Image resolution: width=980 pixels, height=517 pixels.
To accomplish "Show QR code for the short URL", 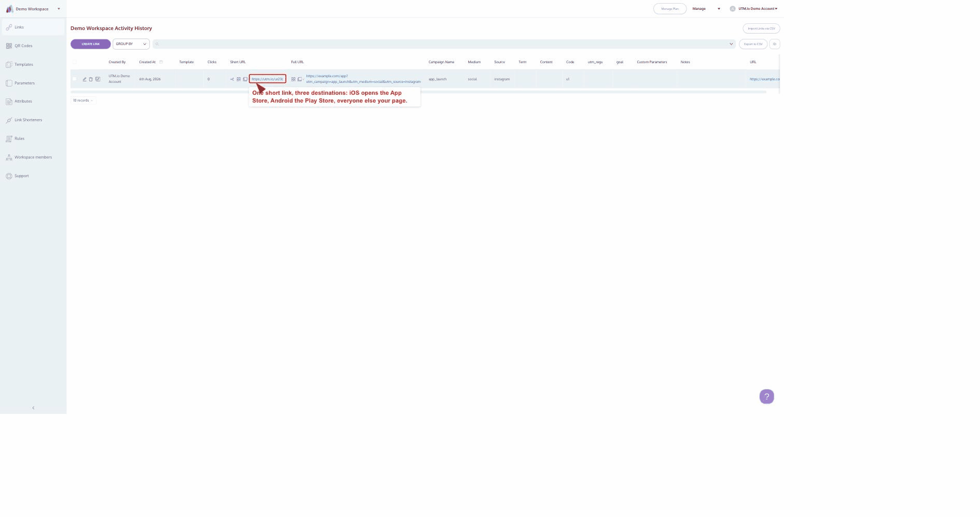I will (x=239, y=79).
